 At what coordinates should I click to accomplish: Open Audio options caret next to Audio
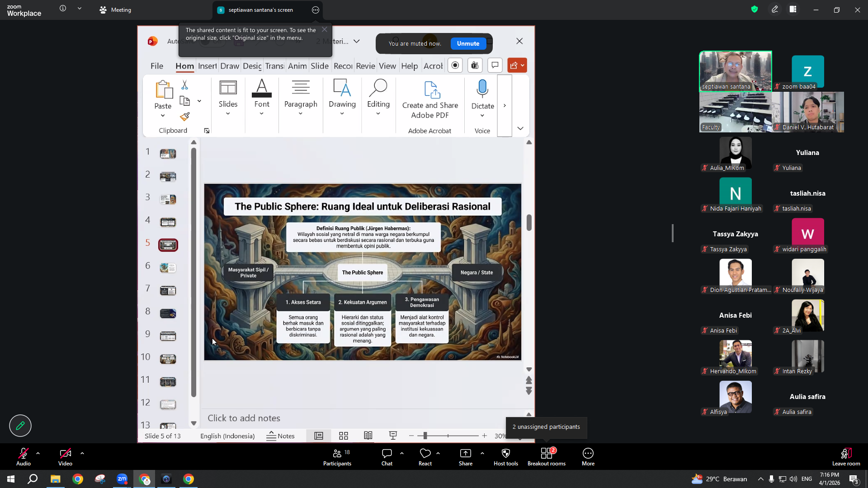[38, 453]
